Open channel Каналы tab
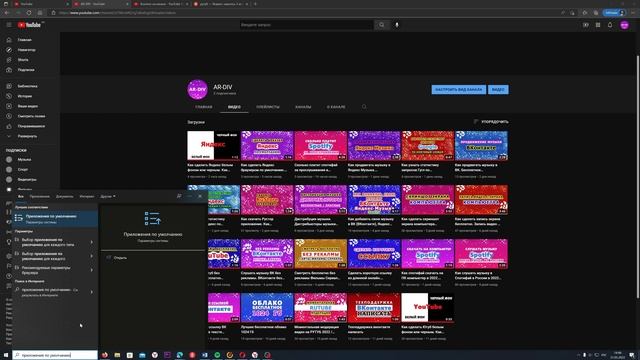Screen dimensions: 640x360 tap(303, 107)
